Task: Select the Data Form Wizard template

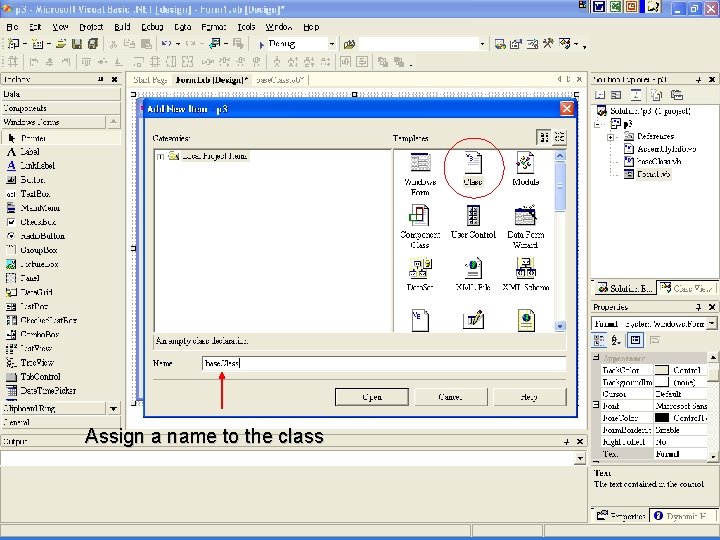Action: pos(525,226)
